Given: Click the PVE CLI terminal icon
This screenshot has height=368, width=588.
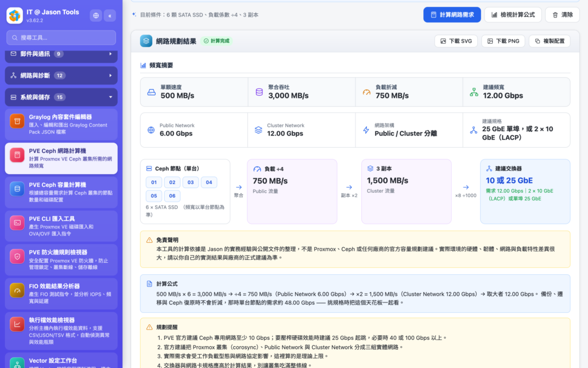Looking at the screenshot, I should tap(17, 223).
